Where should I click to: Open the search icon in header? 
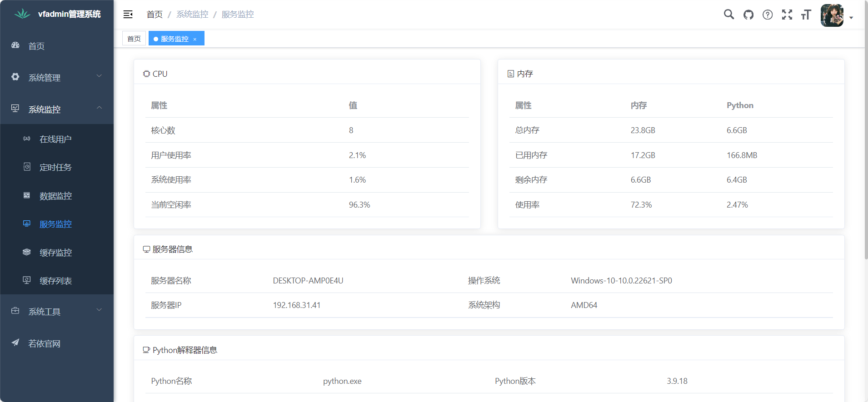[x=729, y=15]
